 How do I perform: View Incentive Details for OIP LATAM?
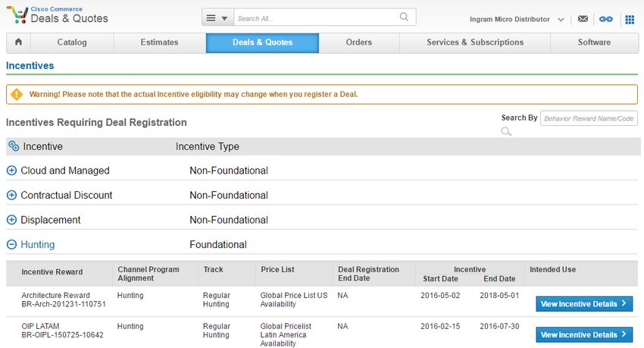click(584, 335)
